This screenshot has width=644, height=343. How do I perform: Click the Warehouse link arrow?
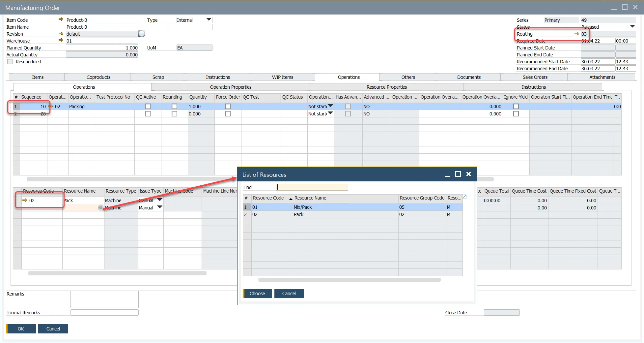coord(61,40)
